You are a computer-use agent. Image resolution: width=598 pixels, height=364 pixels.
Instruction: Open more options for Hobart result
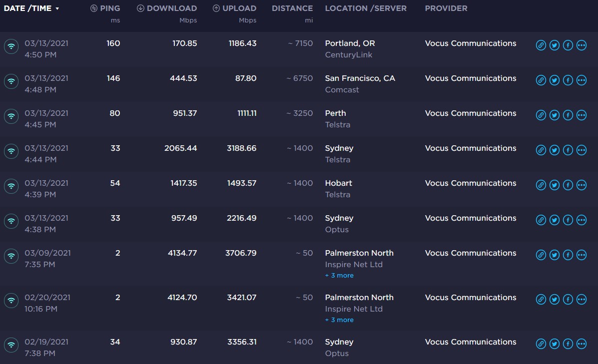(x=581, y=185)
